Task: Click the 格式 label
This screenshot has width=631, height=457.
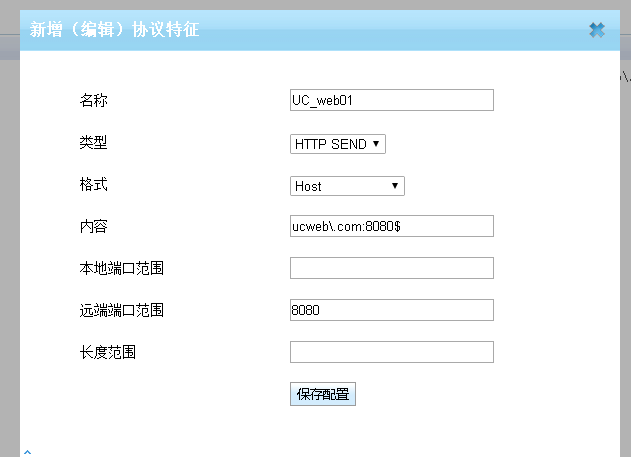Action: click(93, 185)
